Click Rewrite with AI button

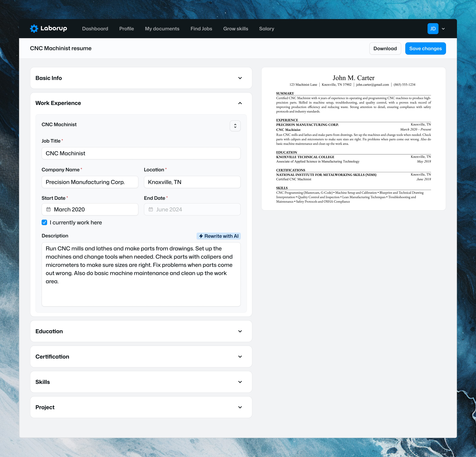(219, 236)
